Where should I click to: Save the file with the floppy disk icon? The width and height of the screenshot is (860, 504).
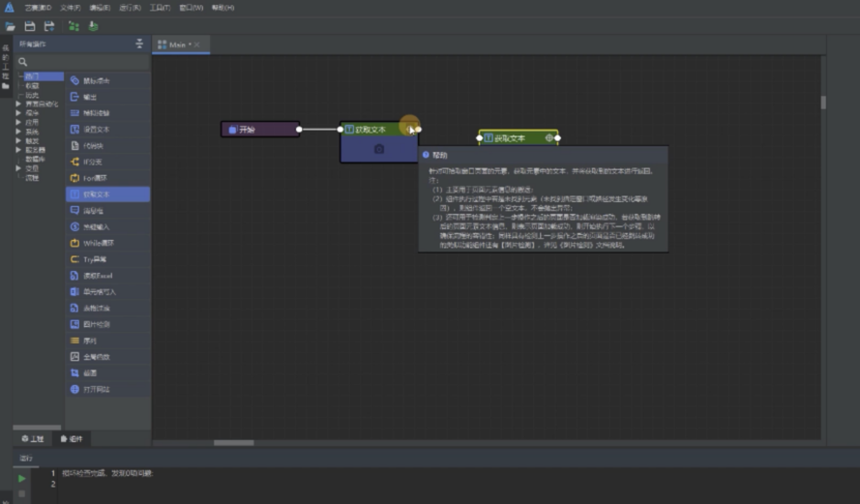[x=30, y=26]
